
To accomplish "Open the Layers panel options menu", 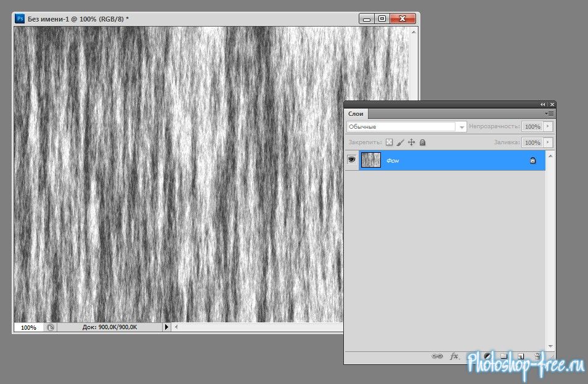I will tap(549, 113).
